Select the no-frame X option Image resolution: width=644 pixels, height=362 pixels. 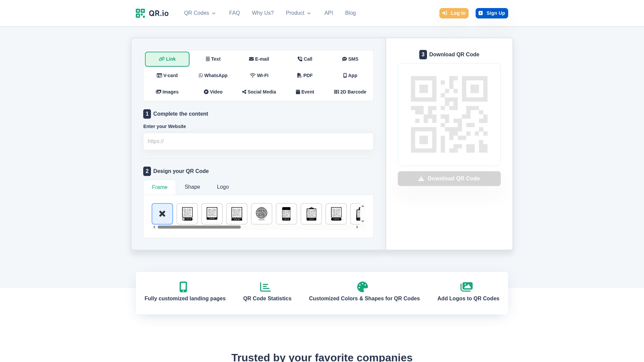[x=162, y=214]
